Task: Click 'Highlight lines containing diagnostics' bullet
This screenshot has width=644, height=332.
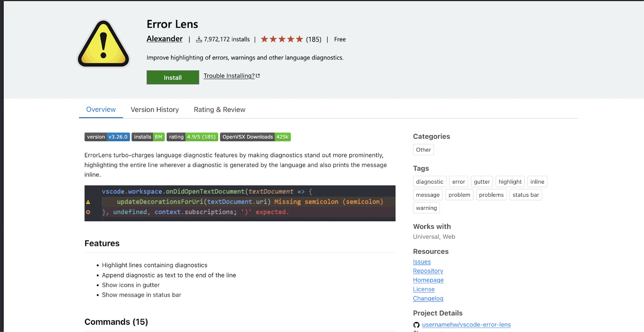Action: tap(155, 265)
